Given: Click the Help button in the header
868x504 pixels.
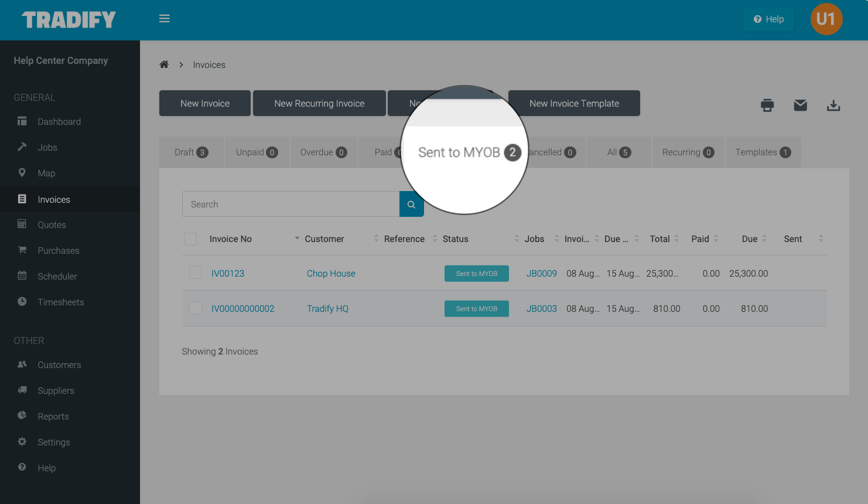Looking at the screenshot, I should tap(768, 19).
